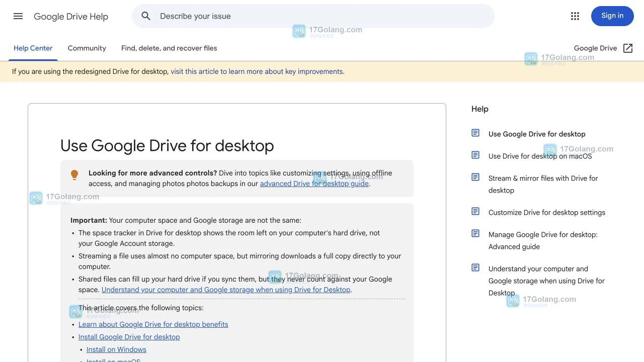Open sidebar Understand your computer and Google storage

point(546,281)
